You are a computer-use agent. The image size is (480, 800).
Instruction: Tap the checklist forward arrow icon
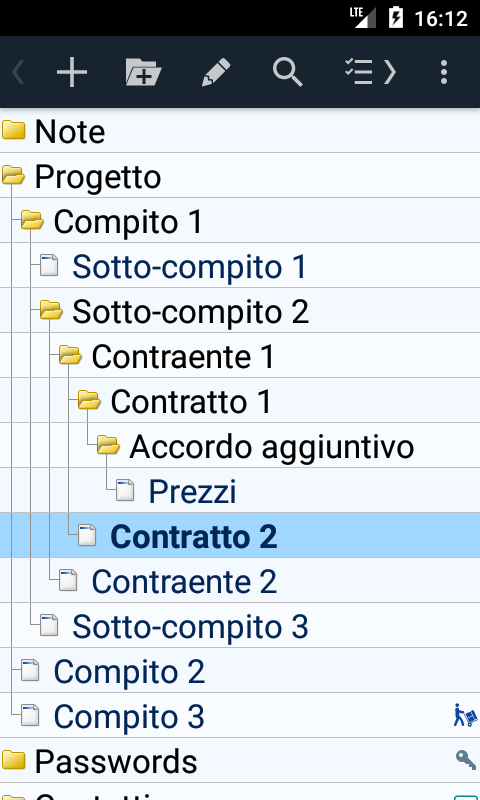click(x=370, y=72)
